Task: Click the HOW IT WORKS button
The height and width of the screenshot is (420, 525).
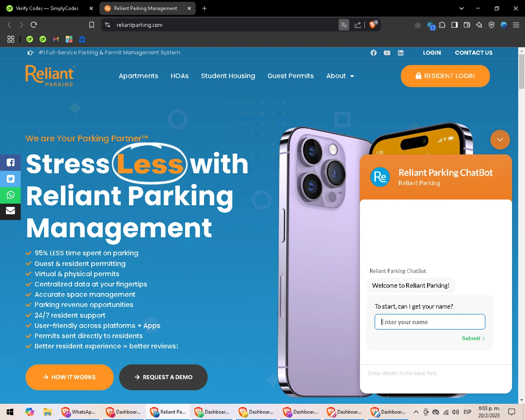Action: [70, 377]
